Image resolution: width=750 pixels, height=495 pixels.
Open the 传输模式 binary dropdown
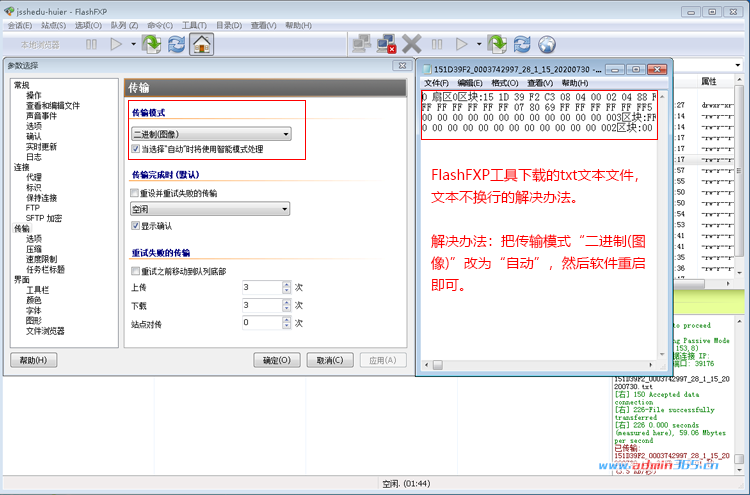click(x=211, y=134)
